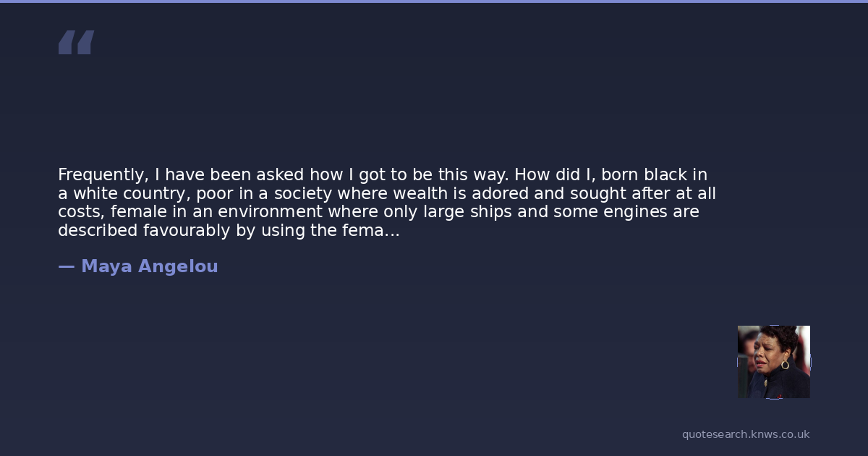Click the word "Angelou" in the attribution

click(178, 266)
